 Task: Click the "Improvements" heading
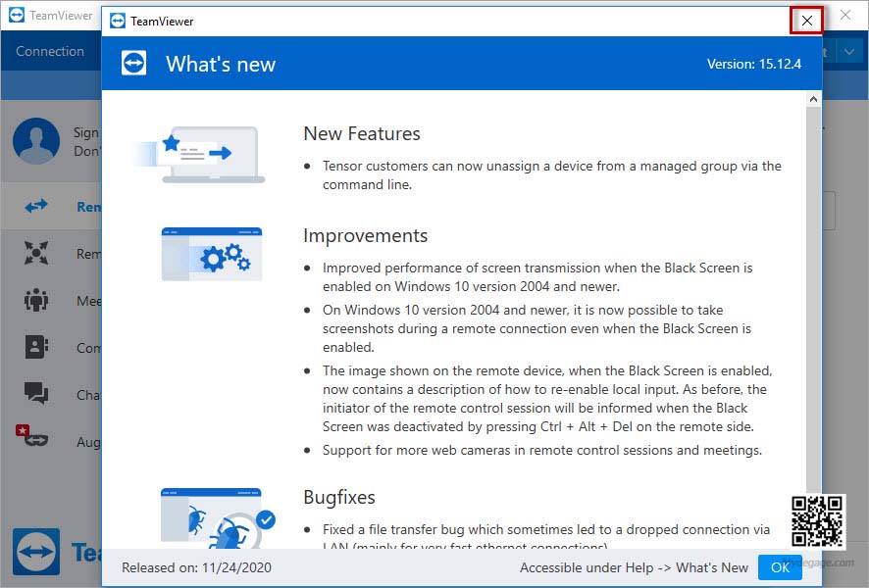[365, 235]
